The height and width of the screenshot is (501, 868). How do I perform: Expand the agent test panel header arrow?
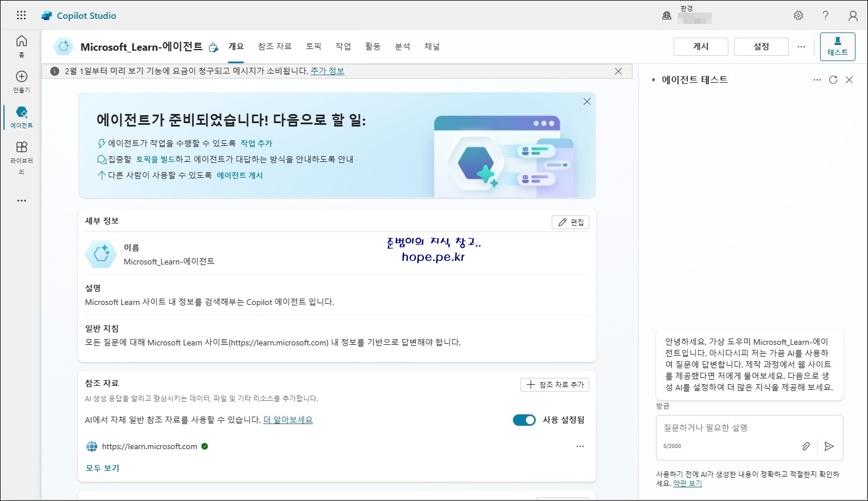coord(654,80)
